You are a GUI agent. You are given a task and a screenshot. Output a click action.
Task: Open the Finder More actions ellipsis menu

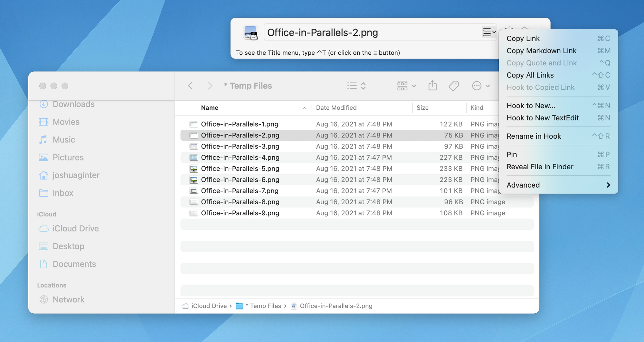click(481, 86)
